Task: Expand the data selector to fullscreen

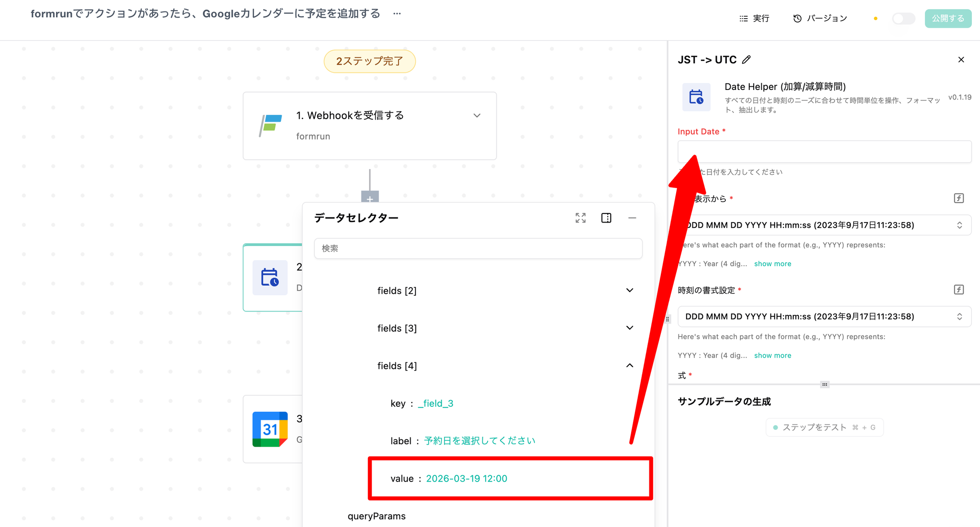Action: 580,218
